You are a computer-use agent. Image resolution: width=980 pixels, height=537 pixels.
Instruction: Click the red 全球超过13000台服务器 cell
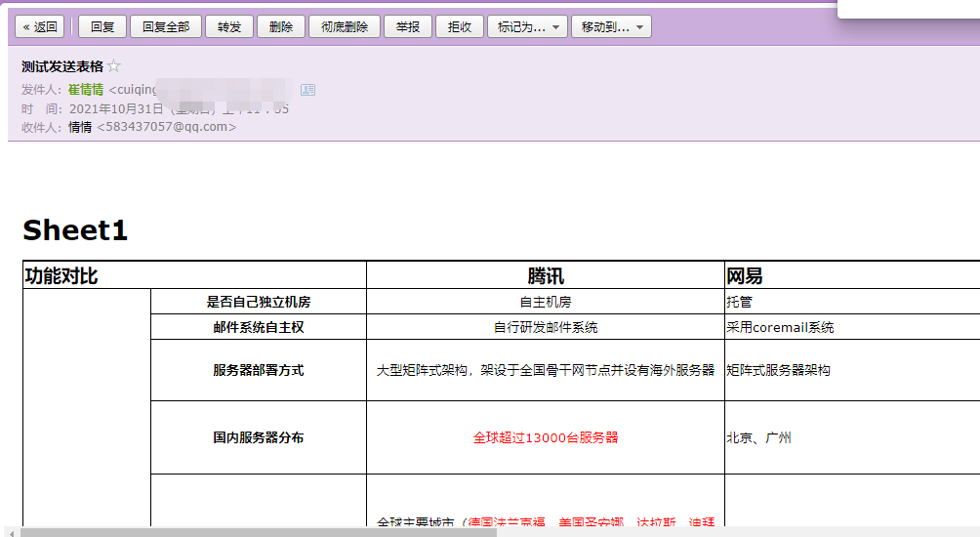point(546,437)
